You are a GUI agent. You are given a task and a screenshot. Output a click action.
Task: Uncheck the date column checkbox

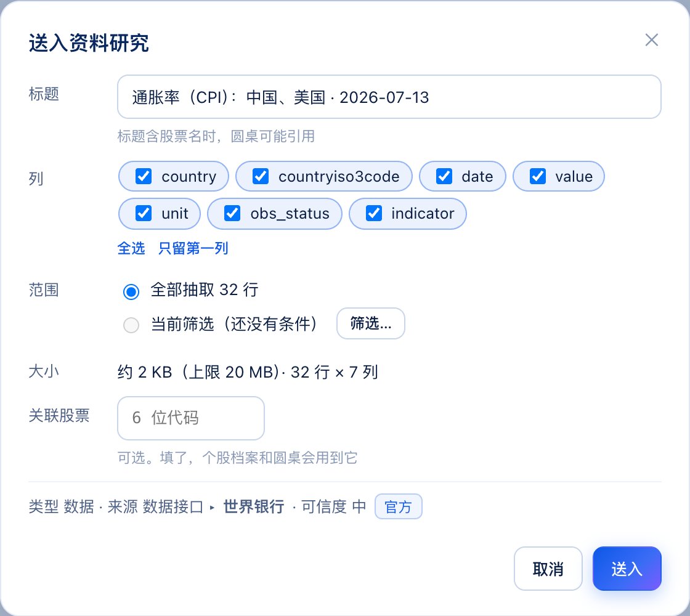coord(444,176)
